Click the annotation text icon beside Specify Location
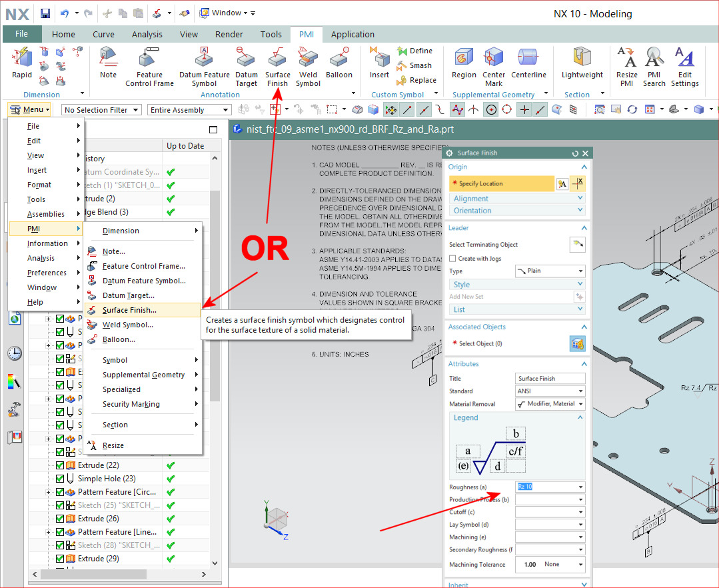The width and height of the screenshot is (719, 588). 562,184
